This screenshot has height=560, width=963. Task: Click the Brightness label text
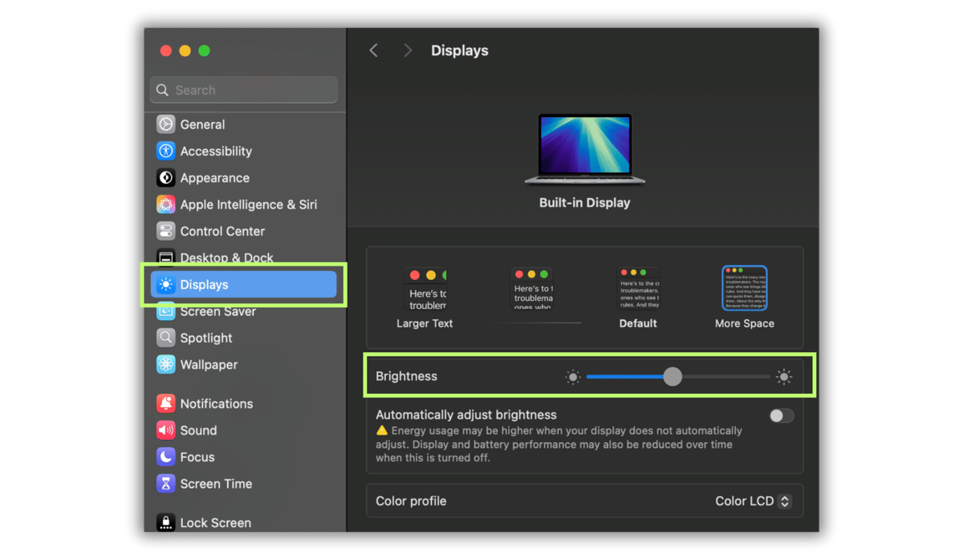(406, 376)
